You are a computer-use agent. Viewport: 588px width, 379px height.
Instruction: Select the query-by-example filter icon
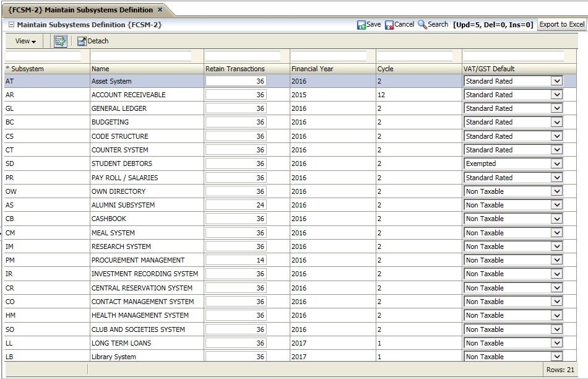[x=59, y=41]
